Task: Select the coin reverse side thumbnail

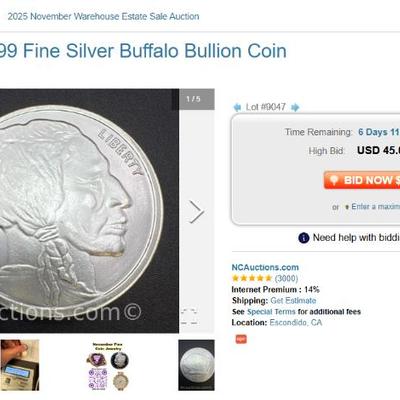Action: [x=196, y=365]
